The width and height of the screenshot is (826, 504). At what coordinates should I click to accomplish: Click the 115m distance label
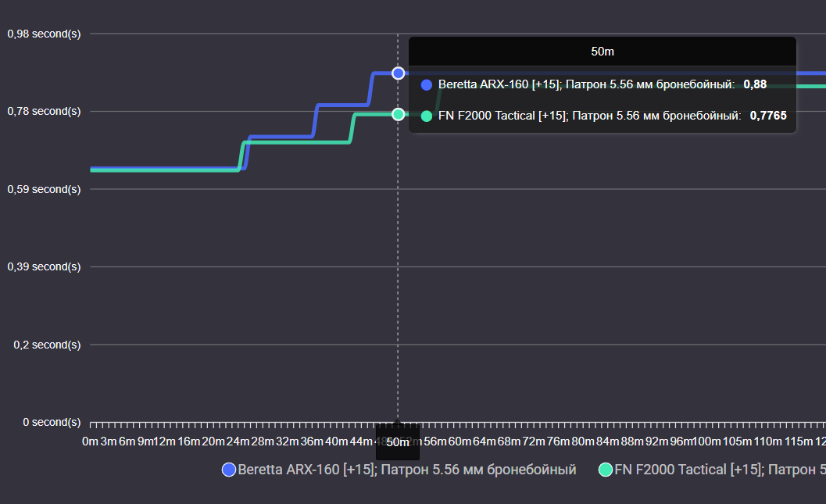[799, 441]
